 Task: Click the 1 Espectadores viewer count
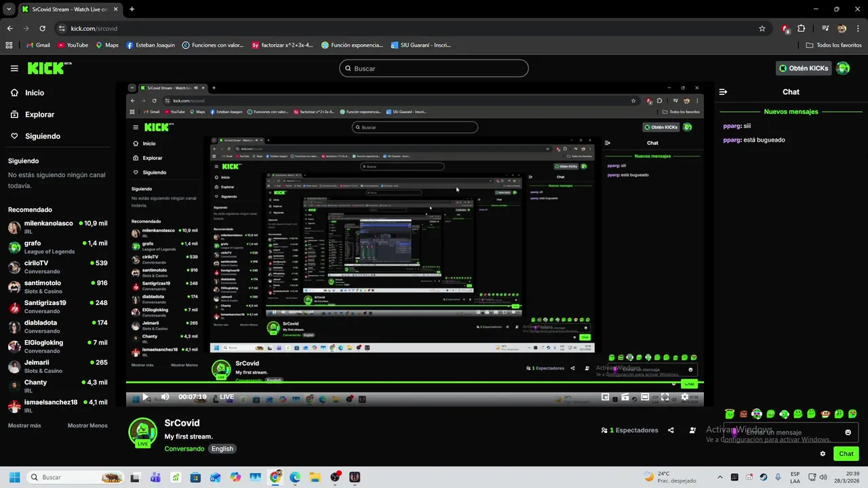tap(629, 430)
